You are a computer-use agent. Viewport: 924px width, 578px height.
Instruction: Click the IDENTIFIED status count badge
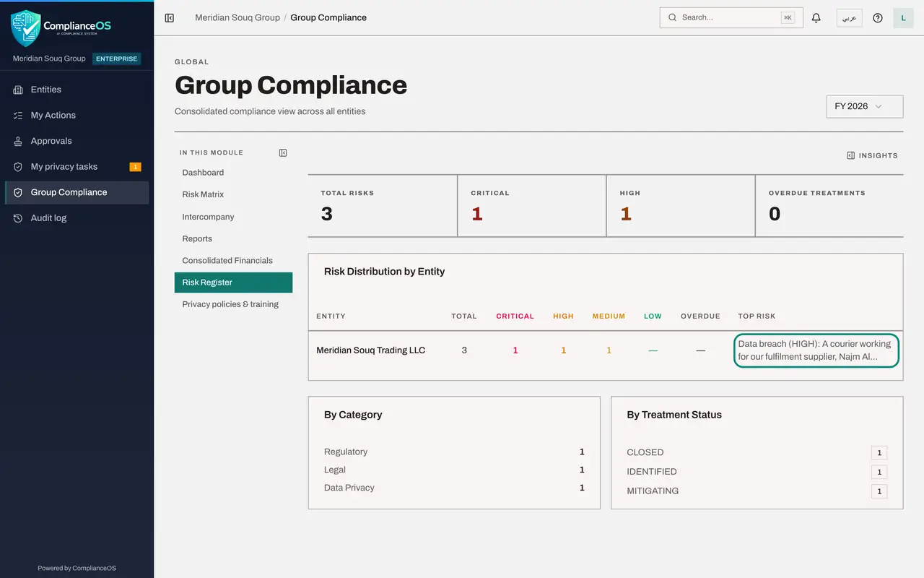(x=879, y=472)
